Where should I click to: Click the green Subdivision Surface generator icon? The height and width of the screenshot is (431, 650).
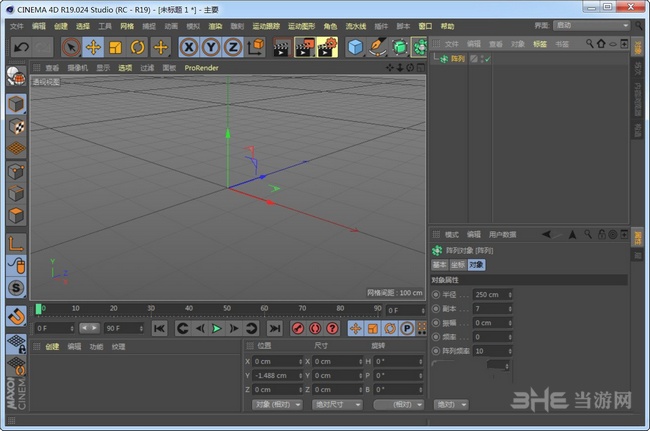tap(400, 47)
